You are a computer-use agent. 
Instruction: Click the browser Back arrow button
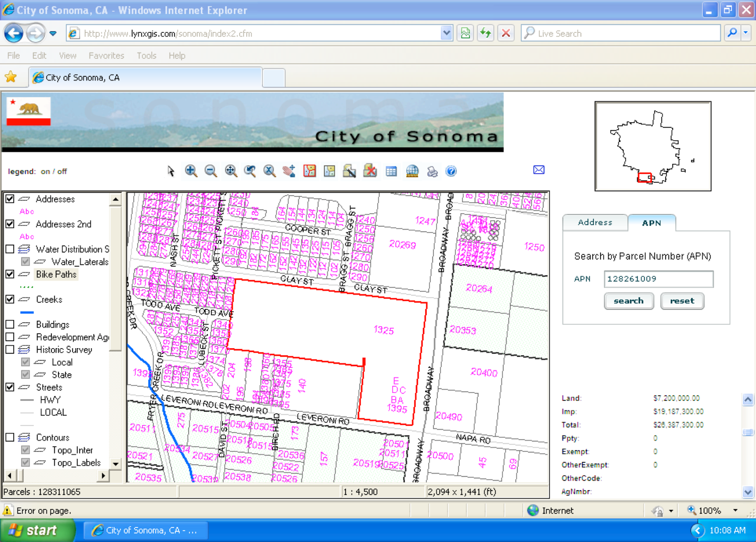click(x=14, y=33)
